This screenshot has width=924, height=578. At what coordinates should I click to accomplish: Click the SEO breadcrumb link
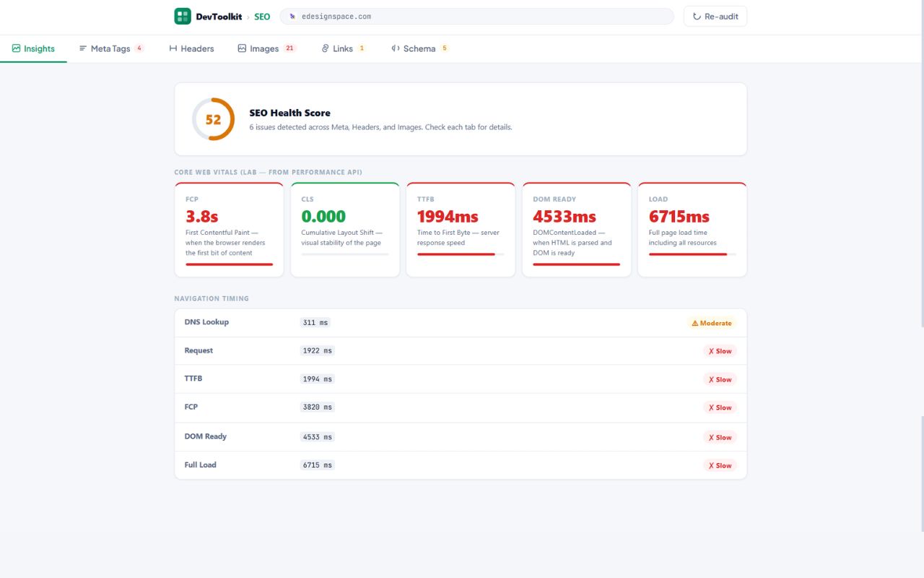262,17
